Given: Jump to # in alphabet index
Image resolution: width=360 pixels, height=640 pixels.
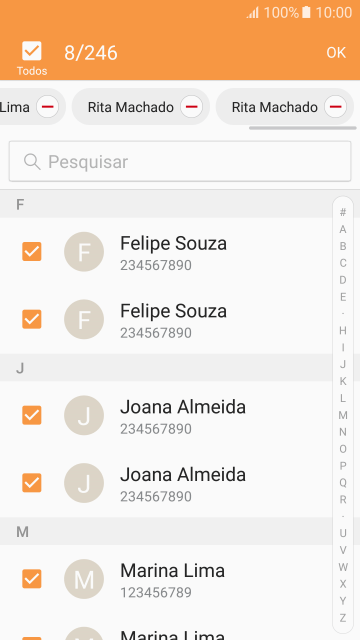Looking at the screenshot, I should pos(343,212).
